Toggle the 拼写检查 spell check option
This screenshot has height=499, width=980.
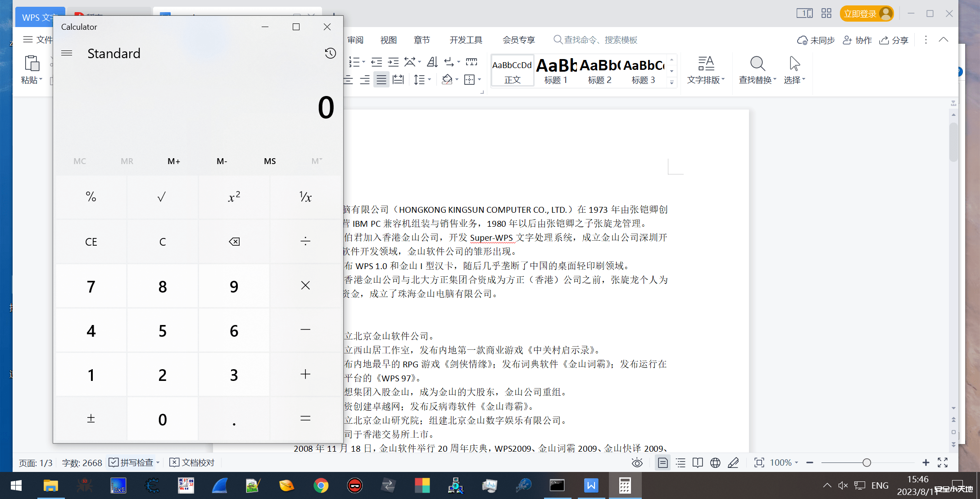(133, 462)
